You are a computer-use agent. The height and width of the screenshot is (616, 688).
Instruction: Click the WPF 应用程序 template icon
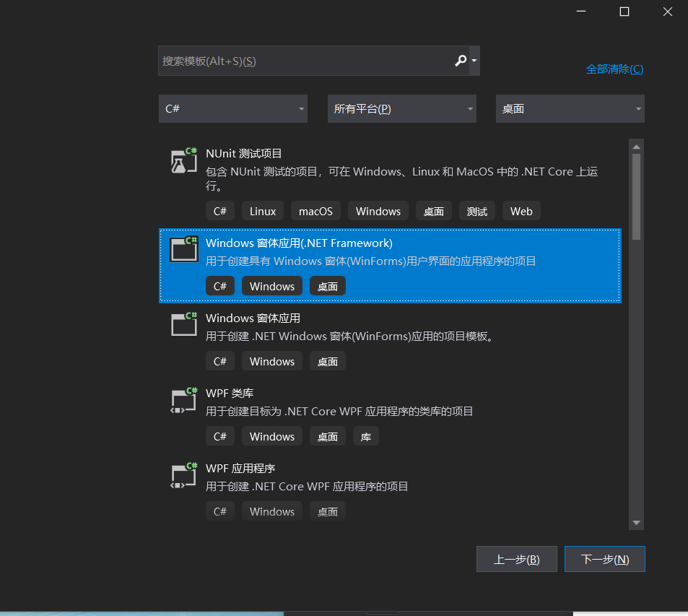184,475
